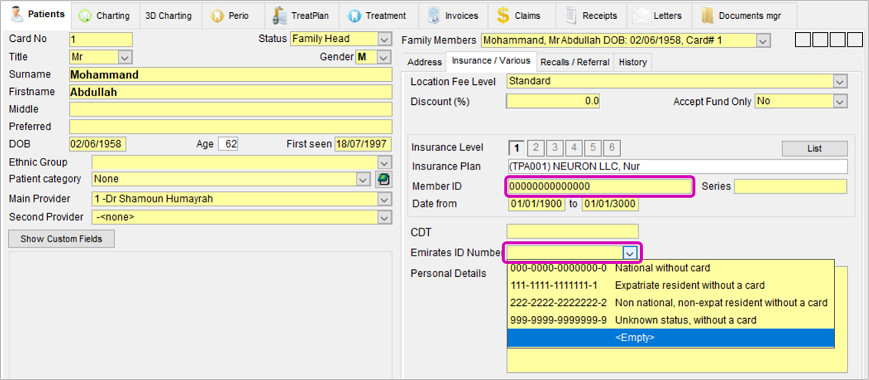Screen dimensions: 869x380
Task: Expand the Accept Fund Only dropdown
Action: click(x=840, y=101)
